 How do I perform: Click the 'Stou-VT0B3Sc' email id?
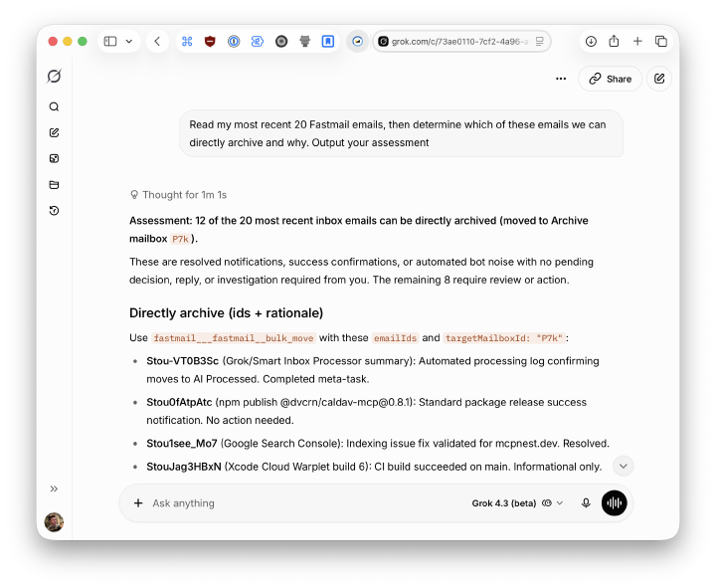[183, 361]
